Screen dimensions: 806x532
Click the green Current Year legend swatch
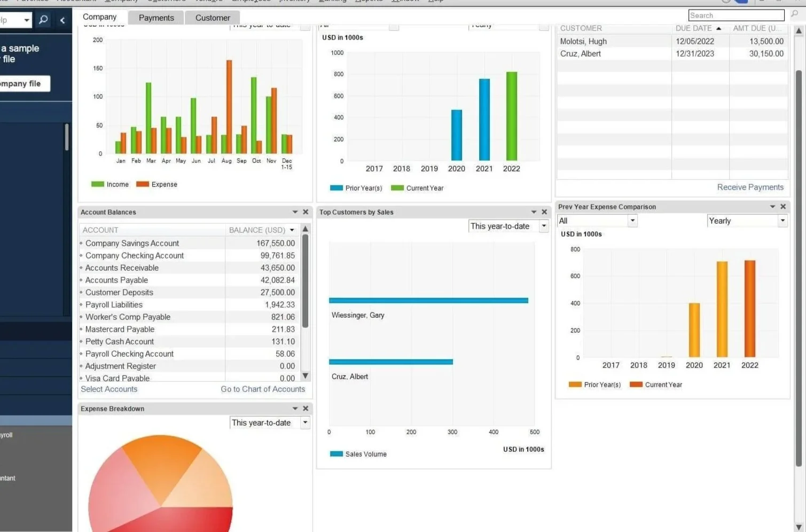397,188
